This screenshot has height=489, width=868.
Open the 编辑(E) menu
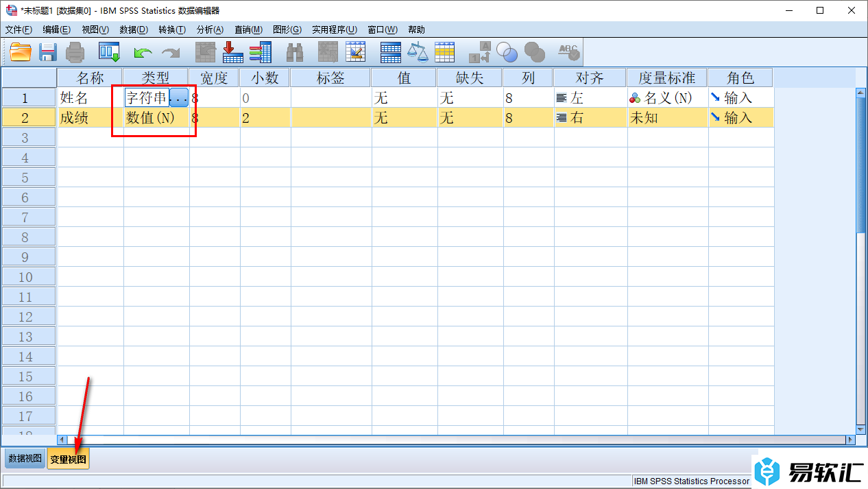click(x=56, y=29)
